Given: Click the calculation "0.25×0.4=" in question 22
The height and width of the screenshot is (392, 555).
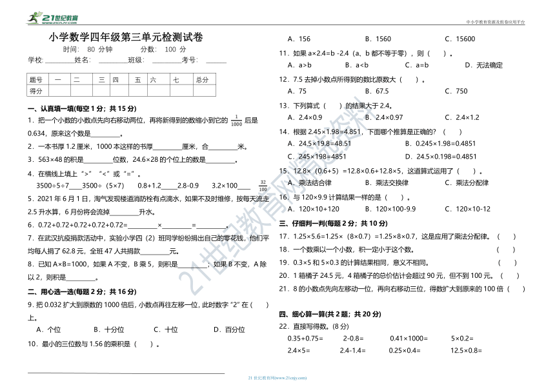Looking at the screenshot, I should coord(405,351).
